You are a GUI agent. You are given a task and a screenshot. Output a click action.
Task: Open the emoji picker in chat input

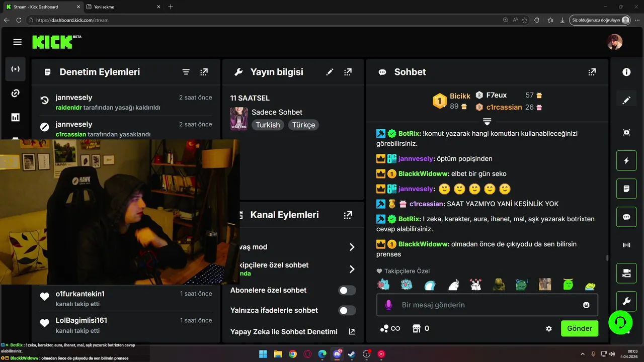tap(586, 305)
